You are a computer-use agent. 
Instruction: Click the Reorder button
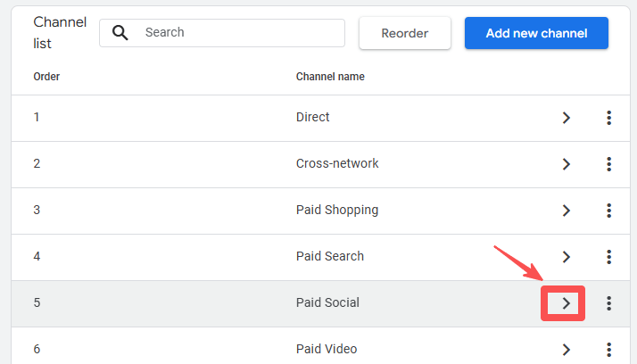tap(404, 33)
